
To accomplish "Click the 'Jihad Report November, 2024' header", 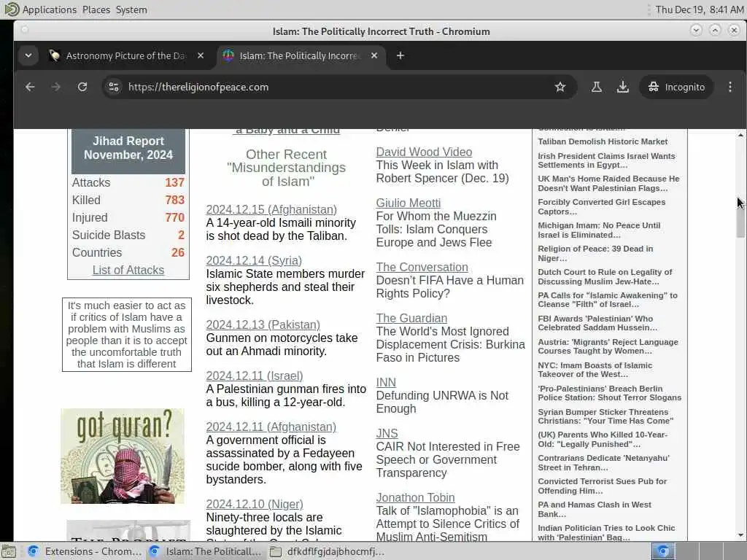I will coord(128,148).
